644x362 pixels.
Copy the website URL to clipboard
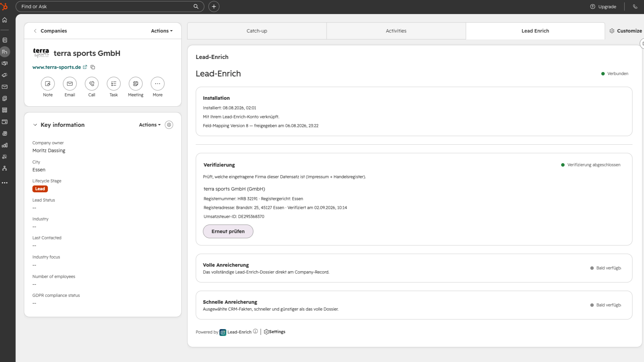(x=93, y=67)
